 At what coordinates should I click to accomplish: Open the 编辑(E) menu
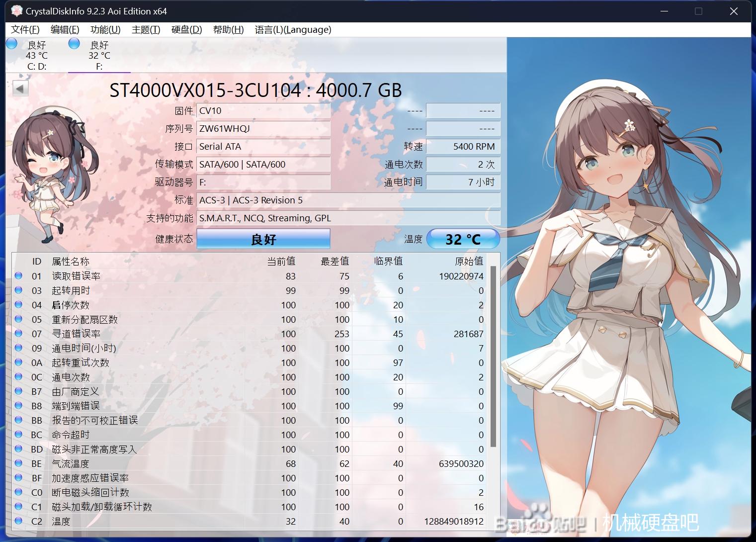65,29
